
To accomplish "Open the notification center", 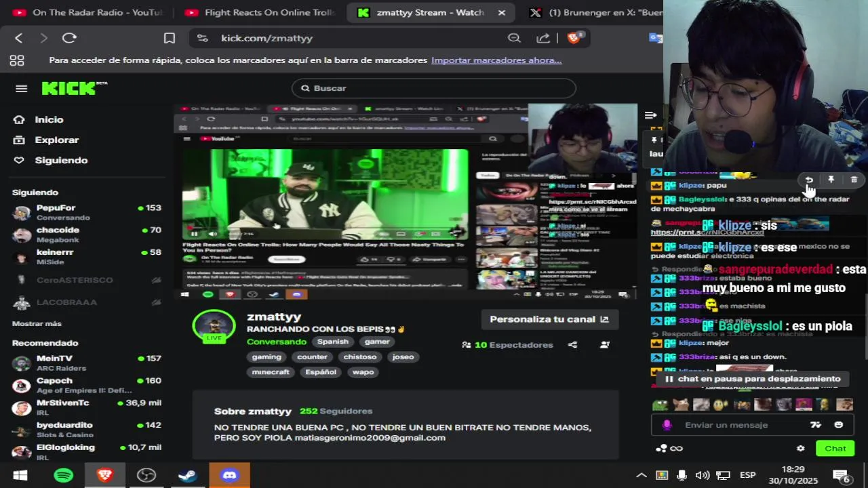I will (842, 476).
